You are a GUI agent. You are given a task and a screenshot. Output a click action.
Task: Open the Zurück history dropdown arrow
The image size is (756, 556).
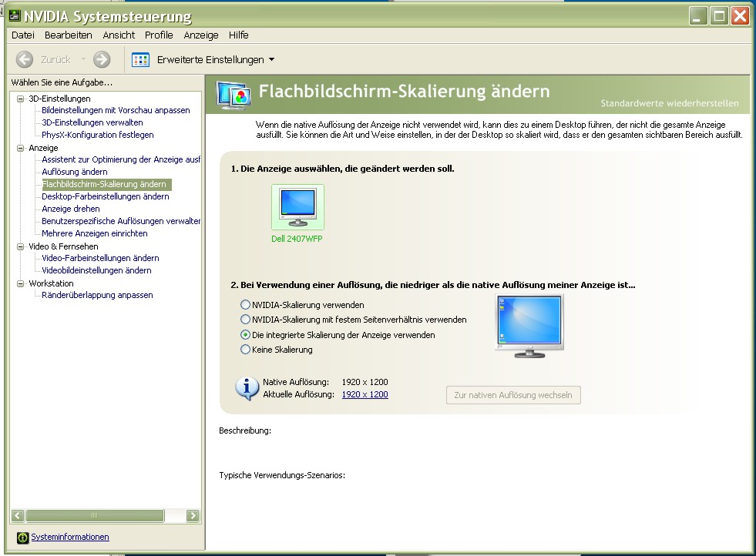[x=83, y=59]
